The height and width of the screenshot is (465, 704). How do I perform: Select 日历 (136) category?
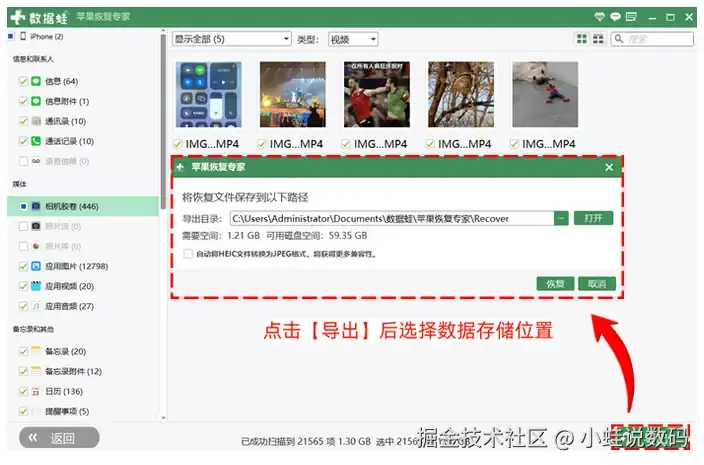(x=64, y=391)
